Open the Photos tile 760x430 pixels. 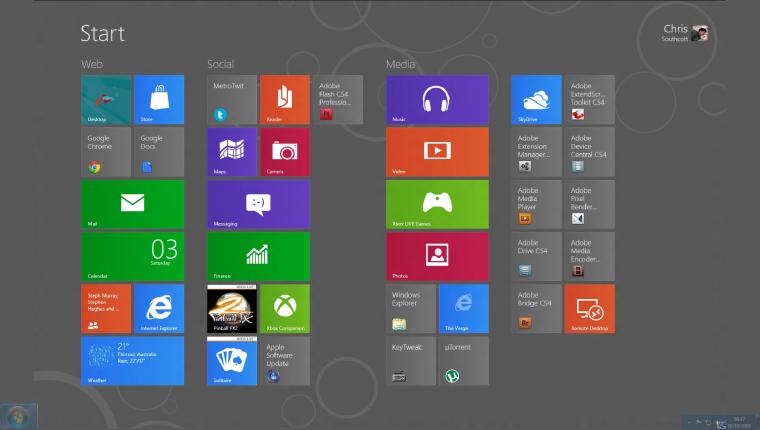pos(437,256)
